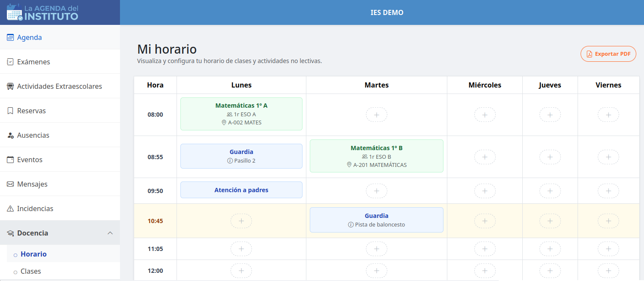644x281 pixels.
Task: Add an activity on Martes at 11:05
Action: [377, 249]
